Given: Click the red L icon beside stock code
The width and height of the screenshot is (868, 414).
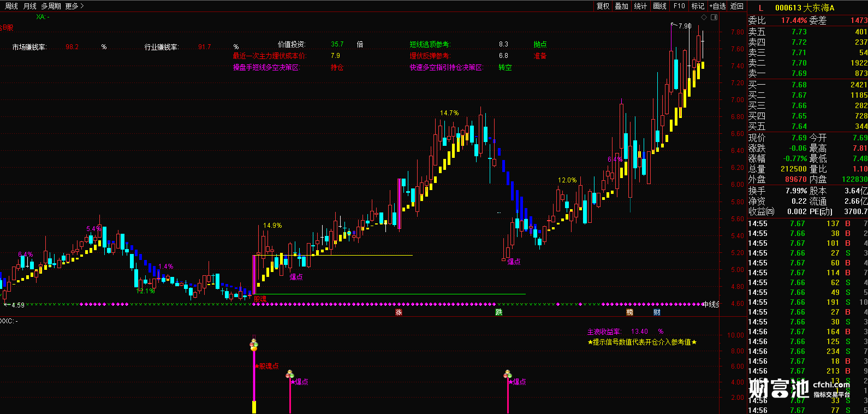Looking at the screenshot, I should pos(761,8).
